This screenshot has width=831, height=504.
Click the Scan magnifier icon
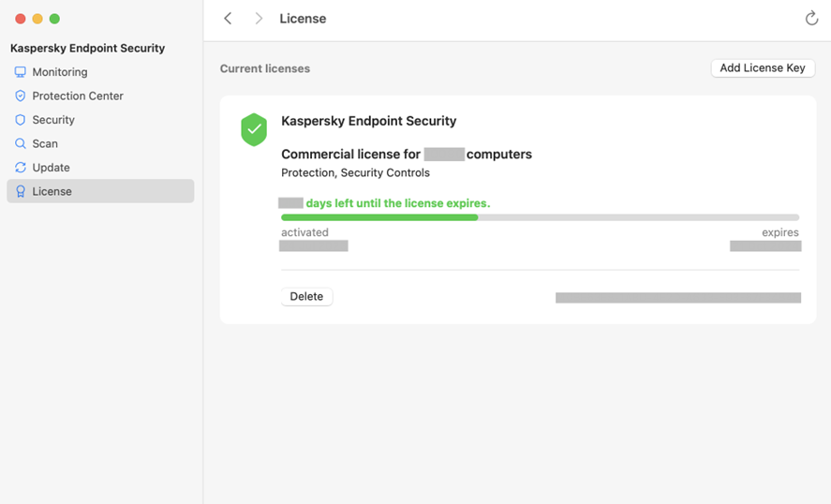pyautogui.click(x=21, y=143)
